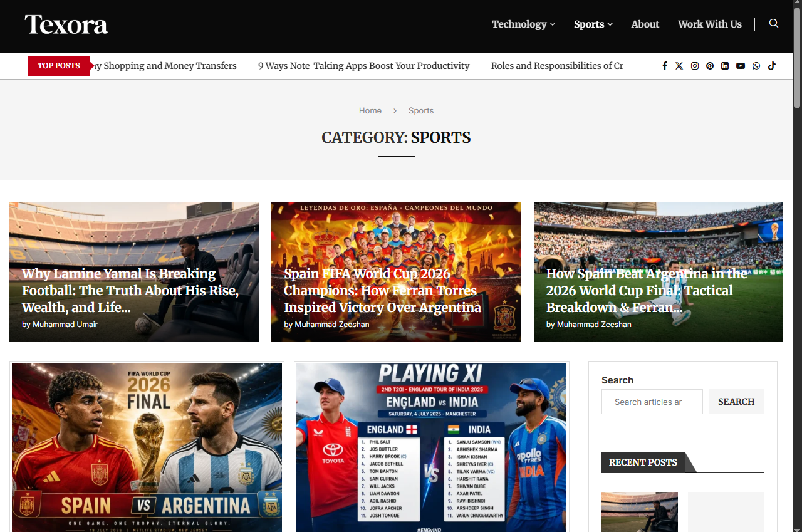Open the YouTube channel icon
The image size is (802, 532).
click(x=741, y=66)
